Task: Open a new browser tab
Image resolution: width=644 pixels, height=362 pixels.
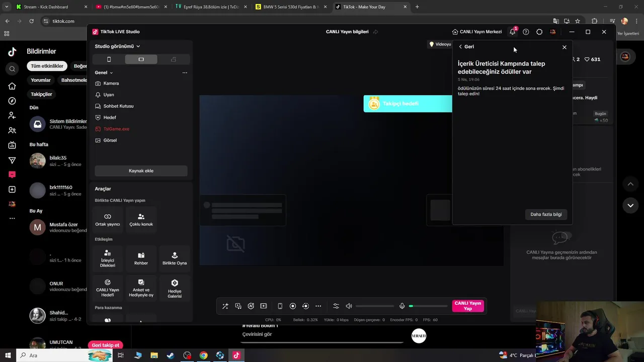Action: 417,7
